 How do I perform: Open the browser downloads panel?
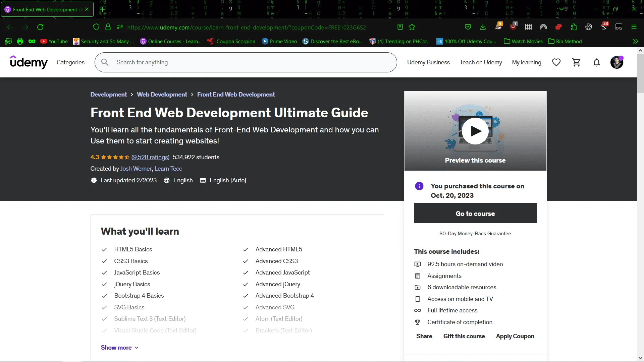coord(483,27)
